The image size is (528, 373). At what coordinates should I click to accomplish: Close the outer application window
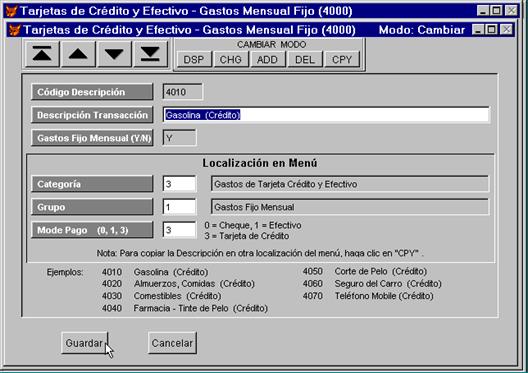pyautogui.click(x=511, y=11)
